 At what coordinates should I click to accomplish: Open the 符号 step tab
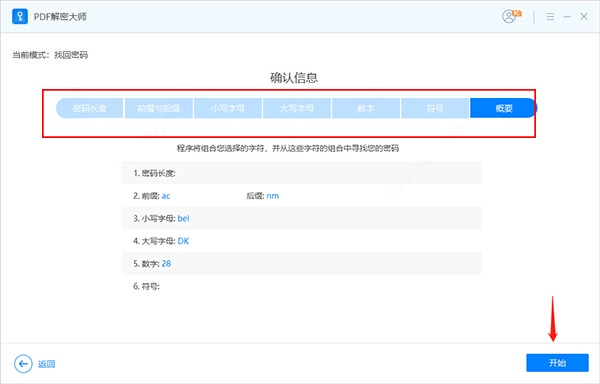tap(435, 108)
